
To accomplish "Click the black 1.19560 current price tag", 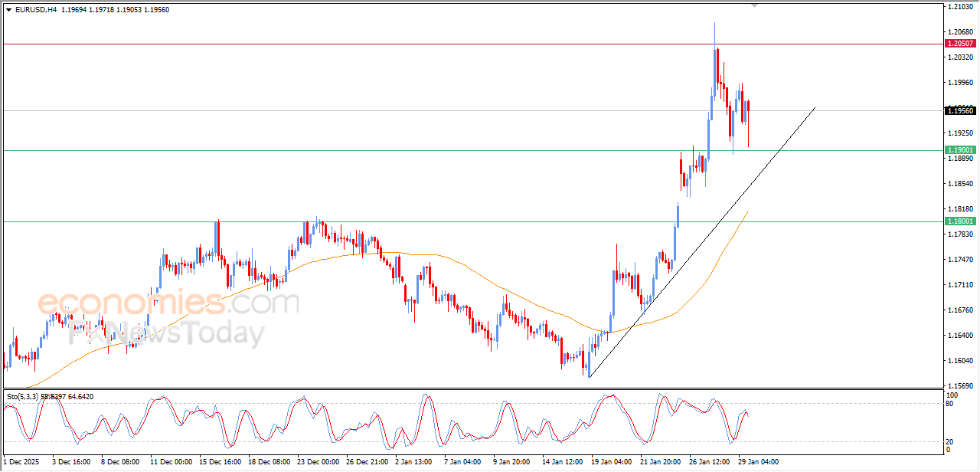I will [x=959, y=111].
